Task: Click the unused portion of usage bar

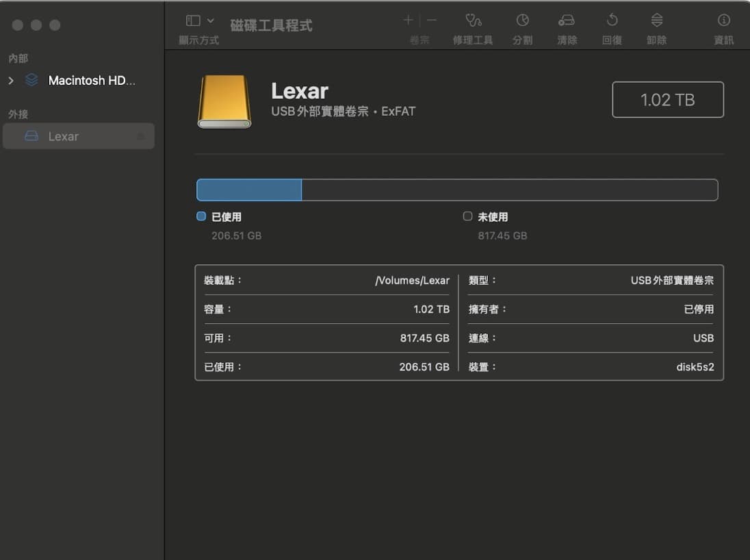Action: tap(510, 190)
